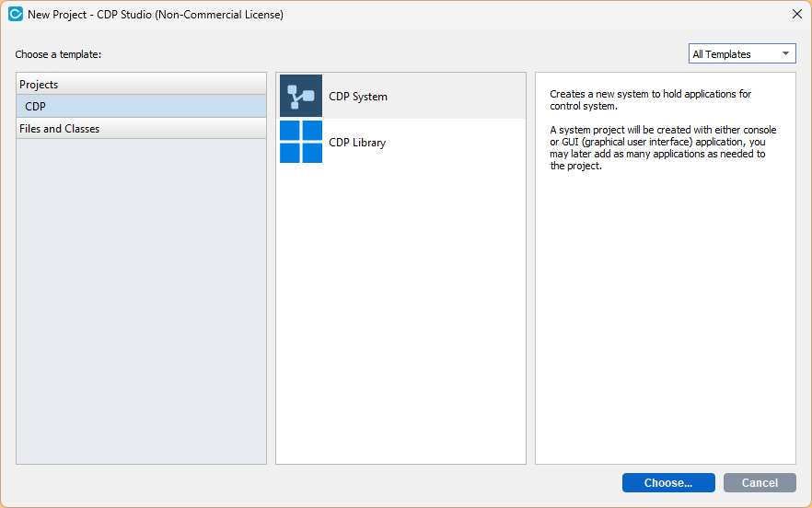Open the All Templates dropdown

pyautogui.click(x=742, y=54)
